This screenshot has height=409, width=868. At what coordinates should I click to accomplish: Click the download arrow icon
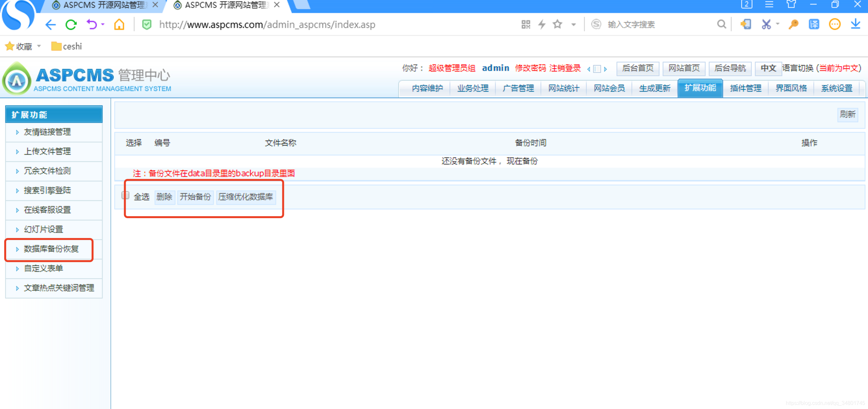(x=855, y=24)
